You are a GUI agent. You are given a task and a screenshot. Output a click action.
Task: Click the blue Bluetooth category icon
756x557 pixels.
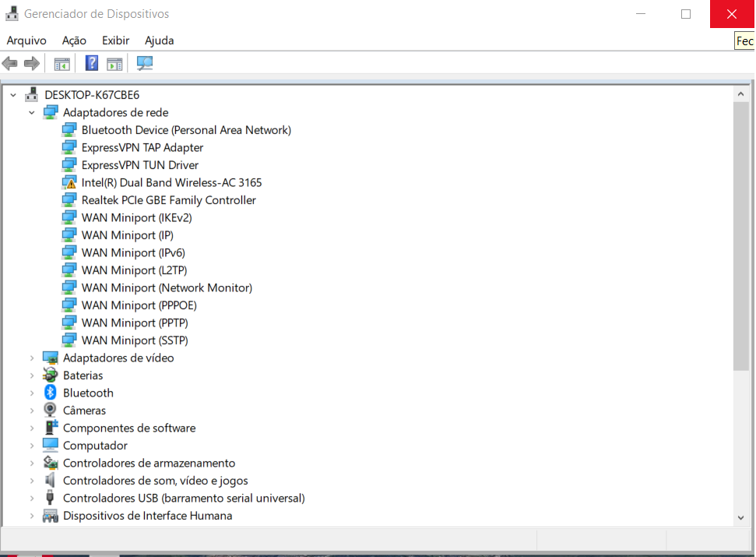50,393
